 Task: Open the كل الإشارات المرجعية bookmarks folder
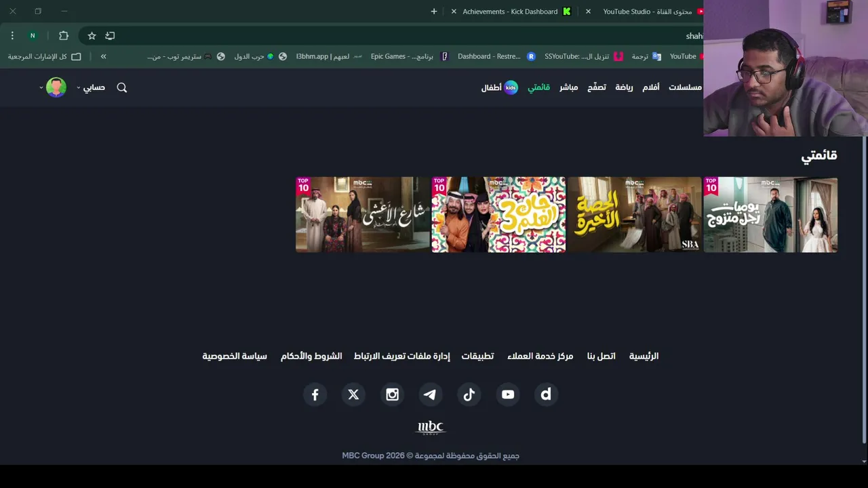44,56
